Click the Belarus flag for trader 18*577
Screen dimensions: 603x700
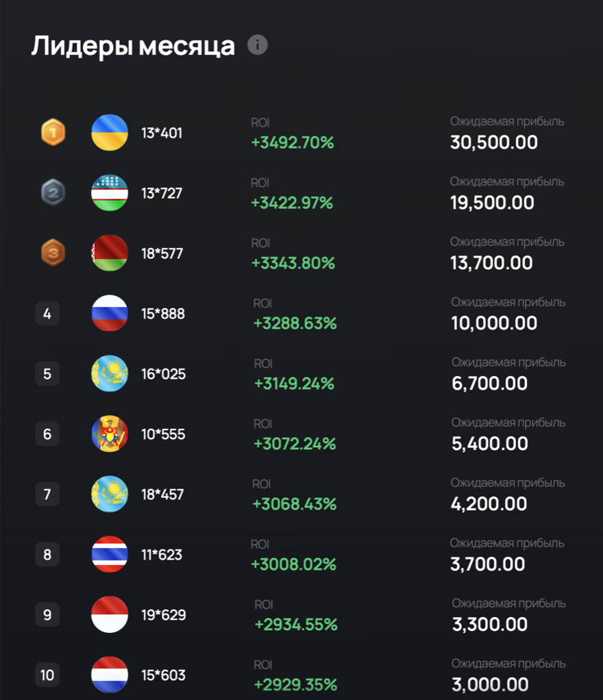click(110, 253)
